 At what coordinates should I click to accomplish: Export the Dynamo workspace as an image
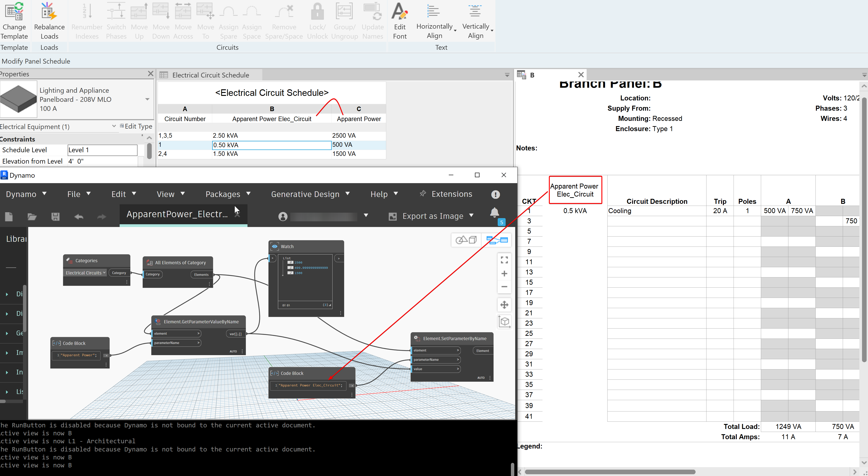[x=432, y=216]
